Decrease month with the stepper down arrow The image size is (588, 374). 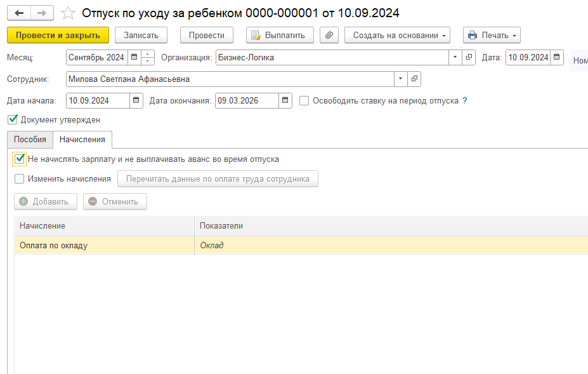click(x=148, y=61)
